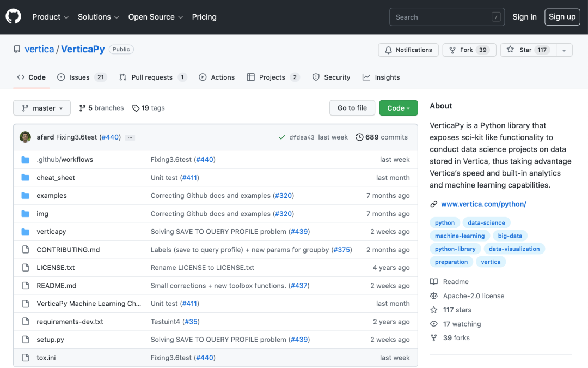Switch to the Issues tab
This screenshot has width=588, height=368.
click(x=82, y=77)
